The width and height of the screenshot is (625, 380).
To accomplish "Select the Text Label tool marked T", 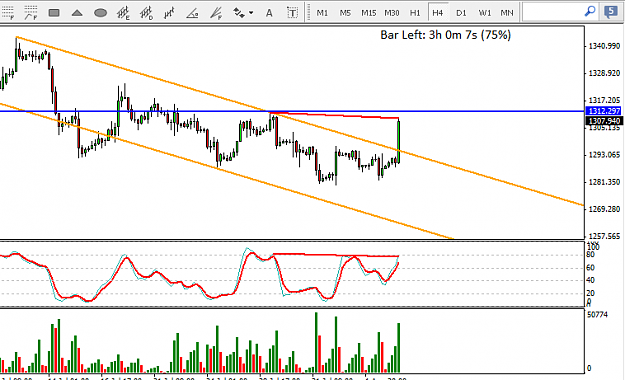I will [x=292, y=13].
